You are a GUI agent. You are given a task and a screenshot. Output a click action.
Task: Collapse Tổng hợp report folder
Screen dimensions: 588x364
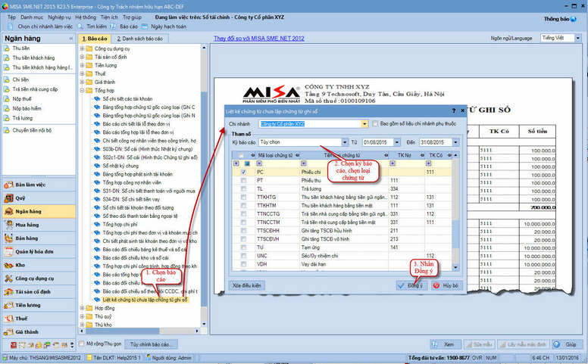click(82, 91)
